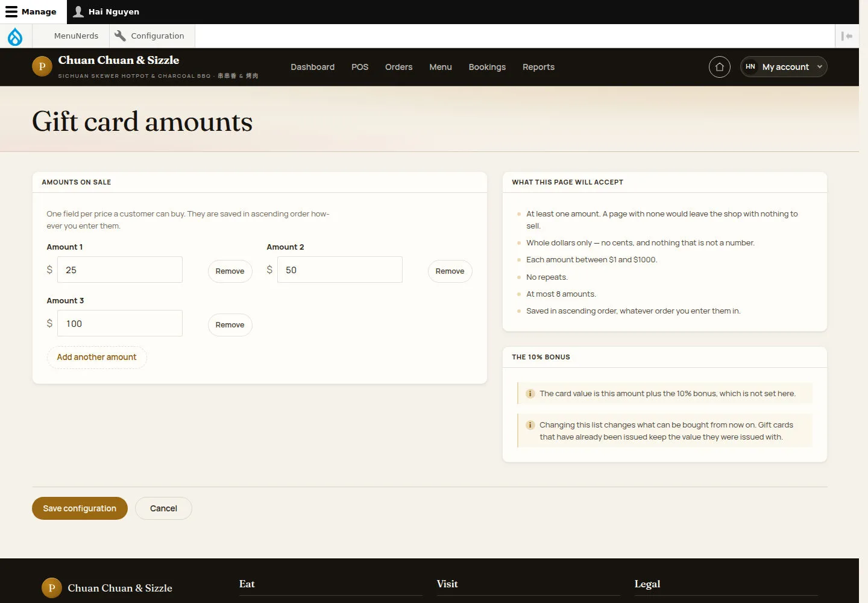The image size is (868, 603).
Task: Remove Amount 2 of 50 dollars
Action: tap(450, 271)
